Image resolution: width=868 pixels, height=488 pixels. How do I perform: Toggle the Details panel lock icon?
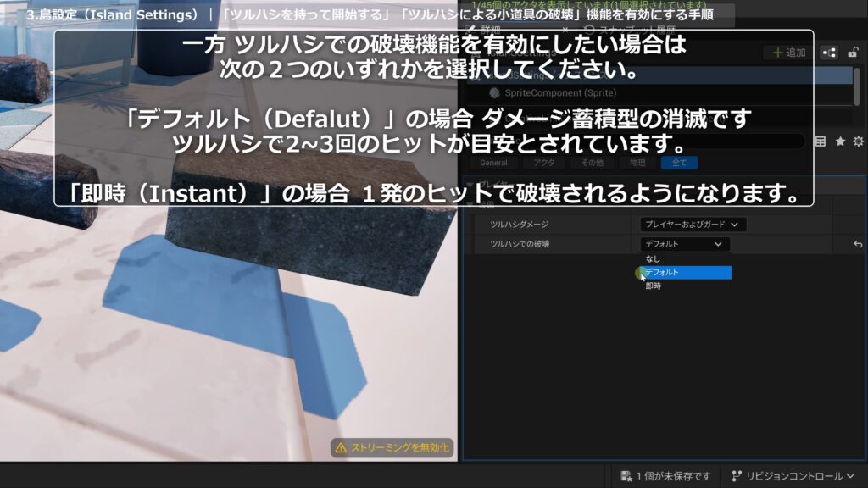click(853, 53)
